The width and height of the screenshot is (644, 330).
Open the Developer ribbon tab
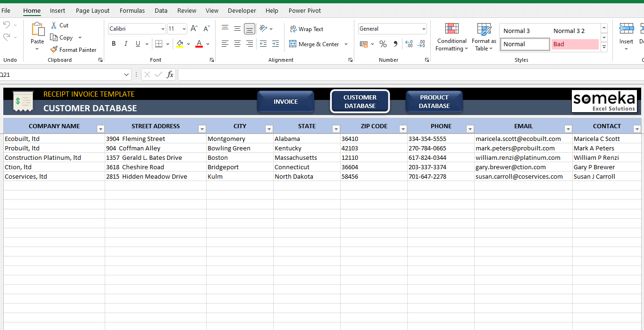click(242, 10)
